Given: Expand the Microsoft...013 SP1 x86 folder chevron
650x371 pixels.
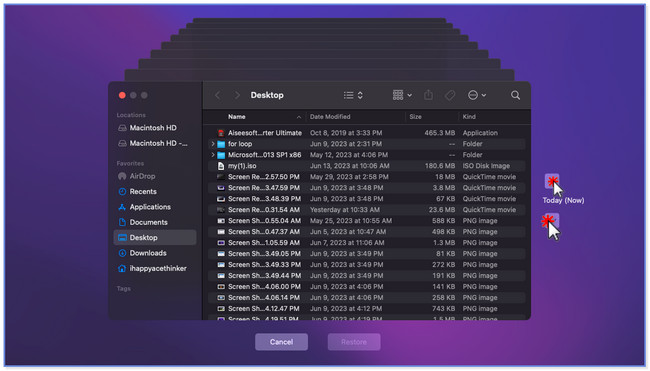Looking at the screenshot, I should 213,155.
